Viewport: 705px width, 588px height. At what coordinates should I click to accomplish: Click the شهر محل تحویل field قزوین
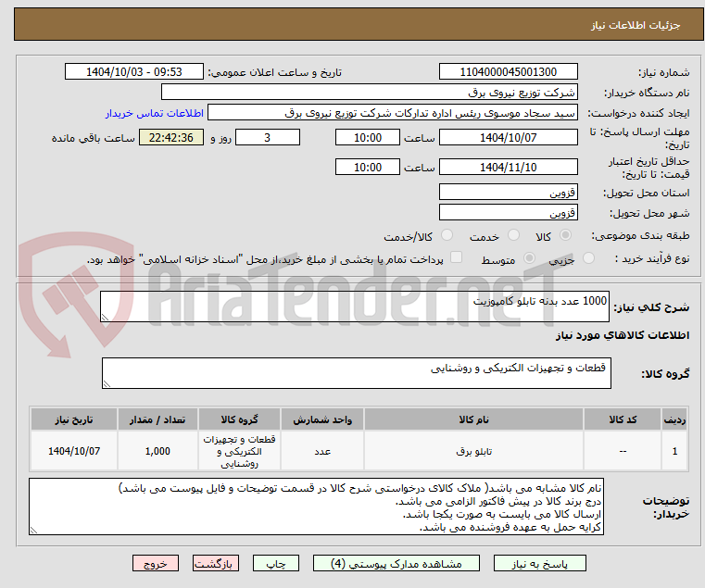click(x=508, y=212)
